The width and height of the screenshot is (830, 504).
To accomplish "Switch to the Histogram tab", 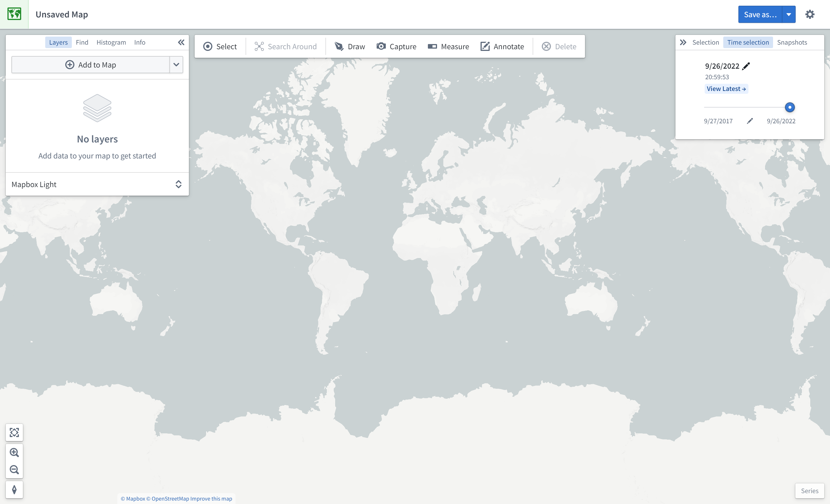I will tap(111, 42).
